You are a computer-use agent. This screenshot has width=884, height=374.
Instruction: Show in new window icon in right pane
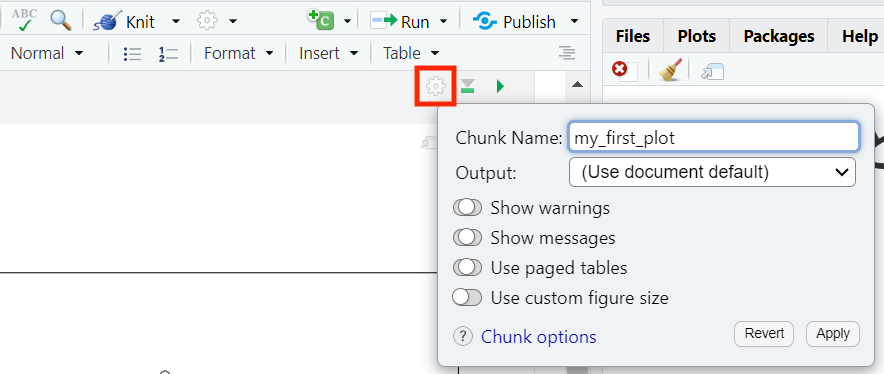pos(713,71)
